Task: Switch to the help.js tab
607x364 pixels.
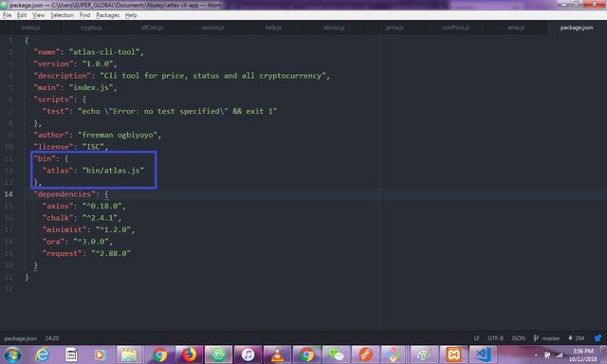Action: point(273,27)
